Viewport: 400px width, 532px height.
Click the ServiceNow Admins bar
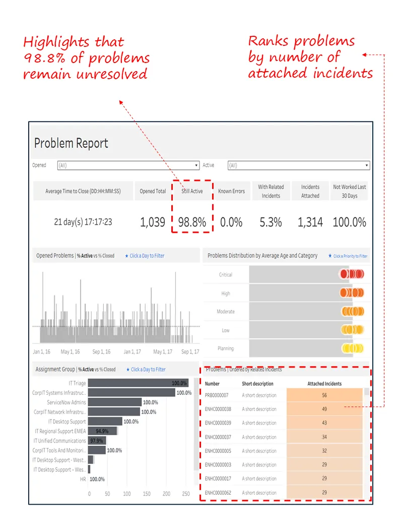114,402
